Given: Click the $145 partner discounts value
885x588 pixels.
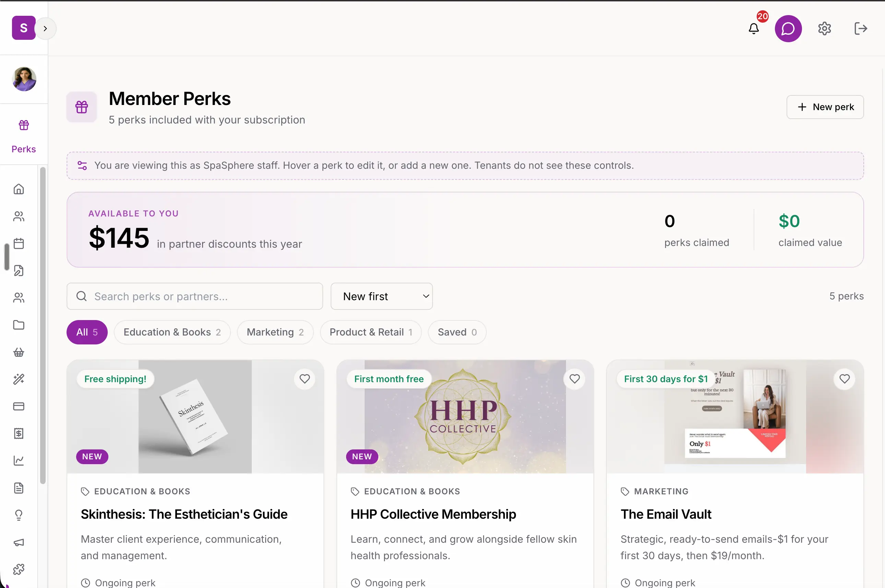Looking at the screenshot, I should click(119, 238).
